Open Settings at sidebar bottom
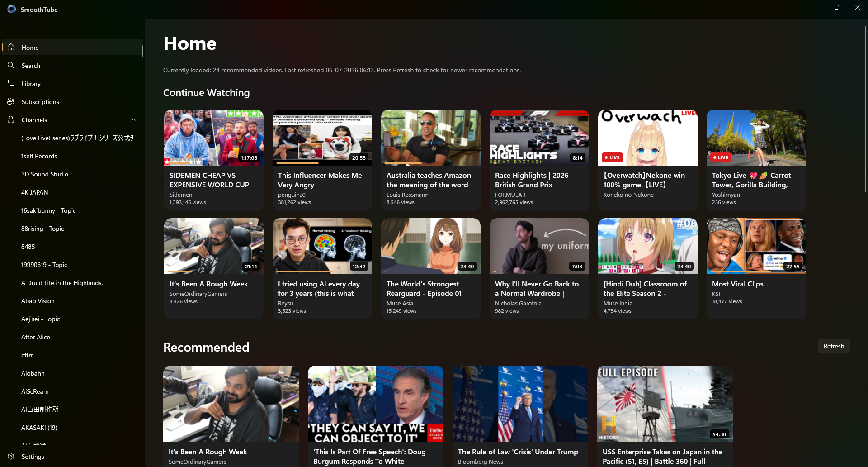 [72, 456]
